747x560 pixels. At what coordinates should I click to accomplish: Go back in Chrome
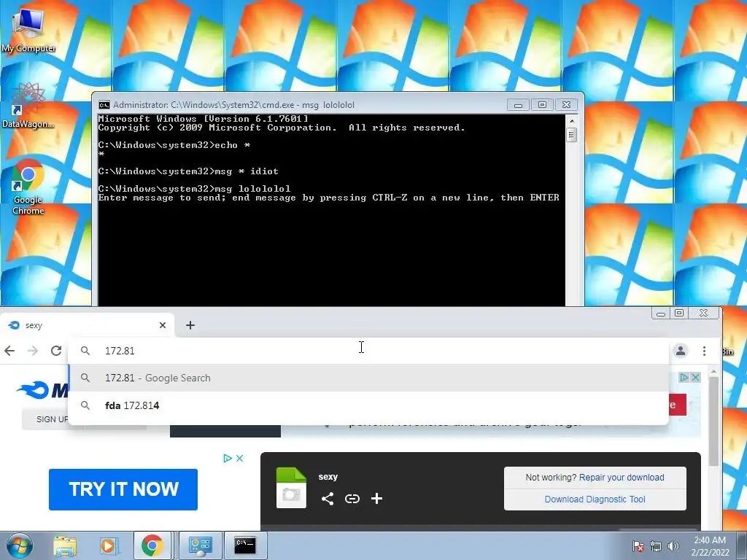(9, 351)
